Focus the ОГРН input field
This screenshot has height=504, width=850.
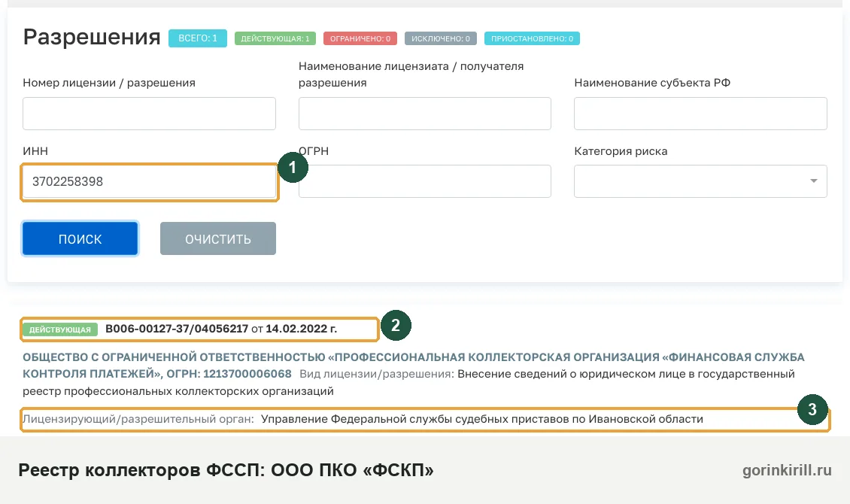(x=424, y=181)
